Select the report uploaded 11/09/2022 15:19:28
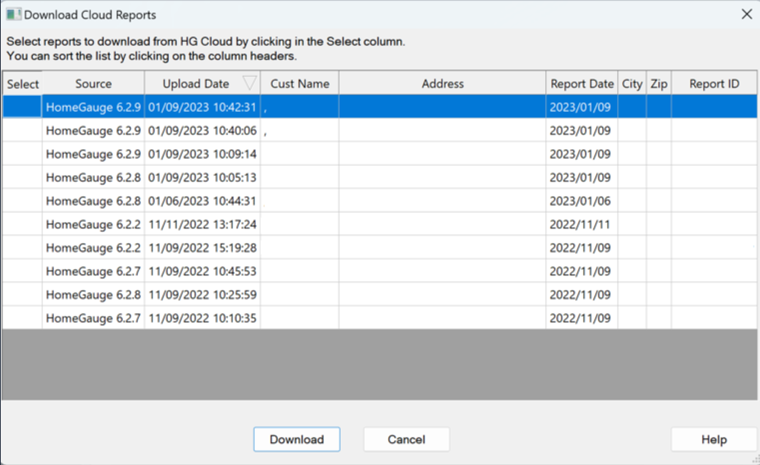The width and height of the screenshot is (760, 465). click(x=202, y=248)
